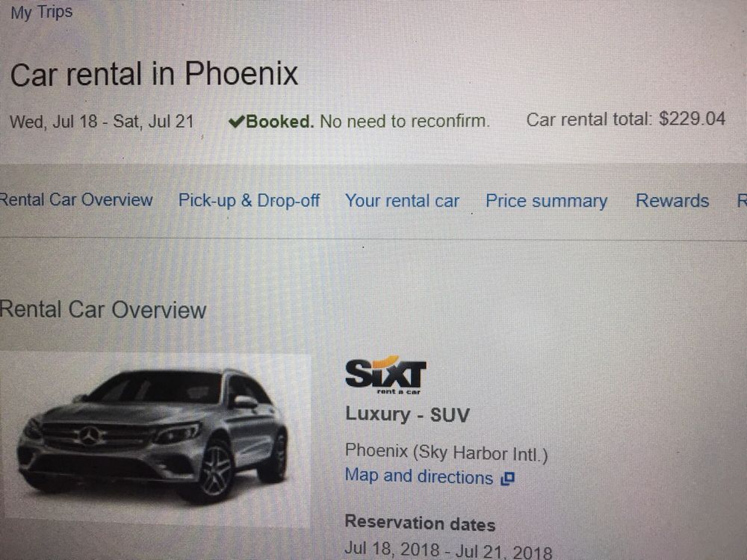Click the Map and directions link

pos(419,476)
